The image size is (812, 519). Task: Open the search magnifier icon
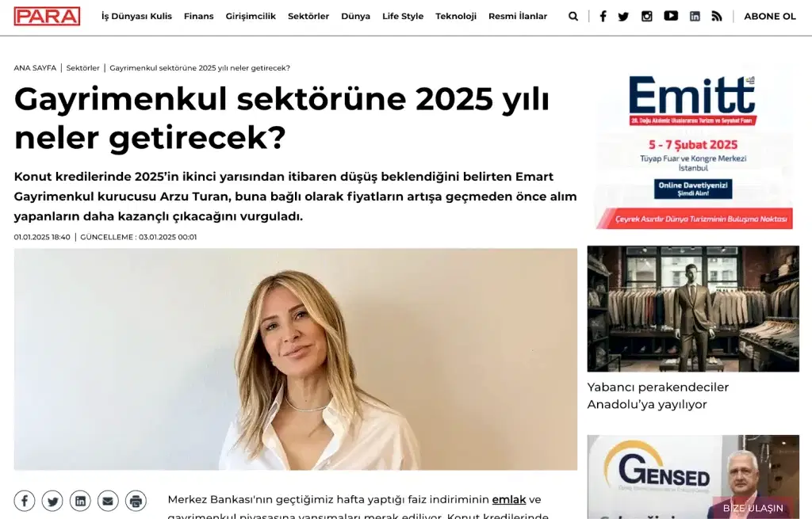point(573,16)
